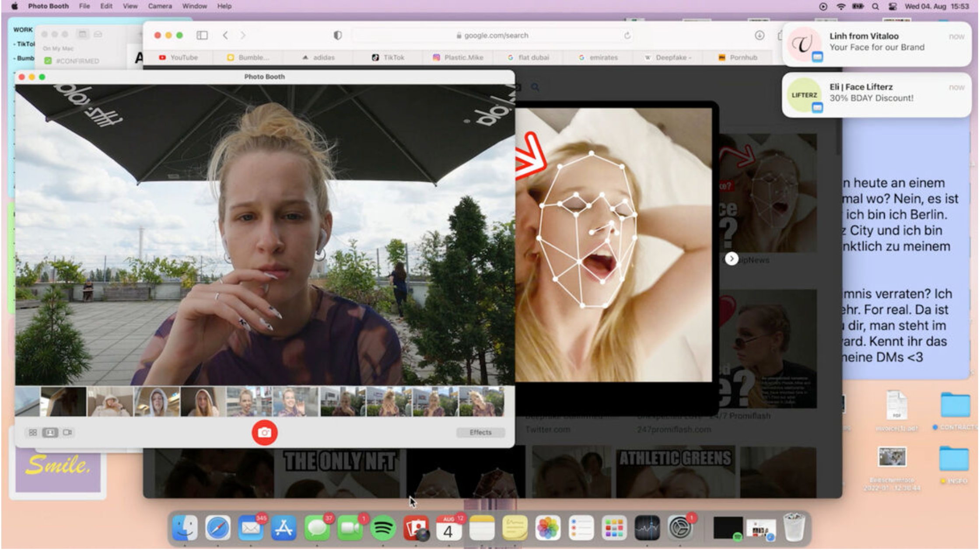Reload the google.com search page
The height and width of the screenshot is (551, 980).
627,35
